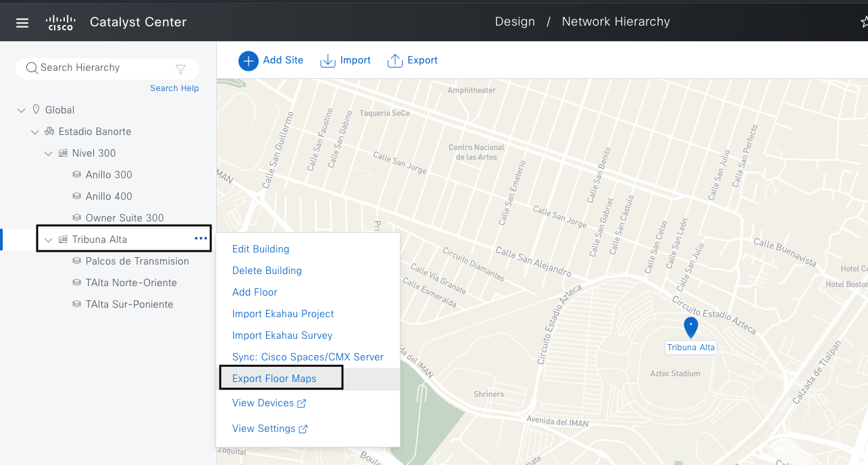Collapse the Tribuna Alta building

[x=49, y=240]
